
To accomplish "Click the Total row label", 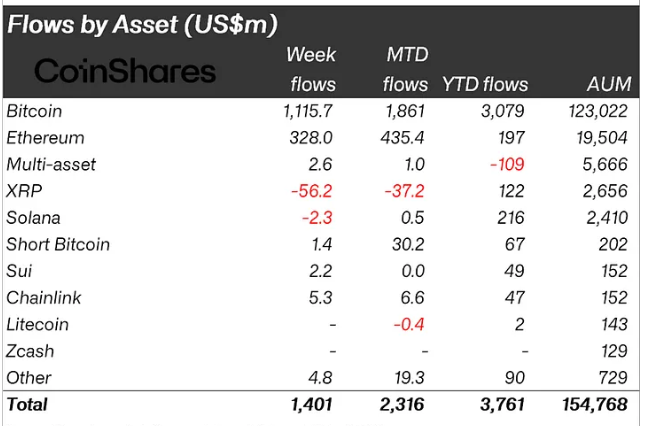I will pyautogui.click(x=27, y=405).
